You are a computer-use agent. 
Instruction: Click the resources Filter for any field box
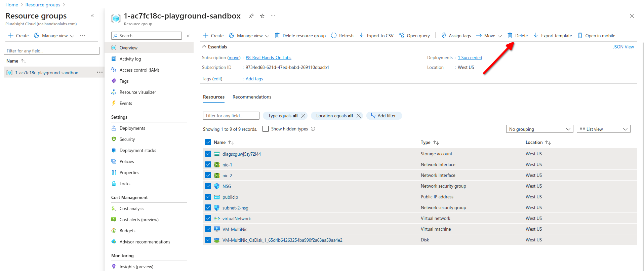pos(231,116)
